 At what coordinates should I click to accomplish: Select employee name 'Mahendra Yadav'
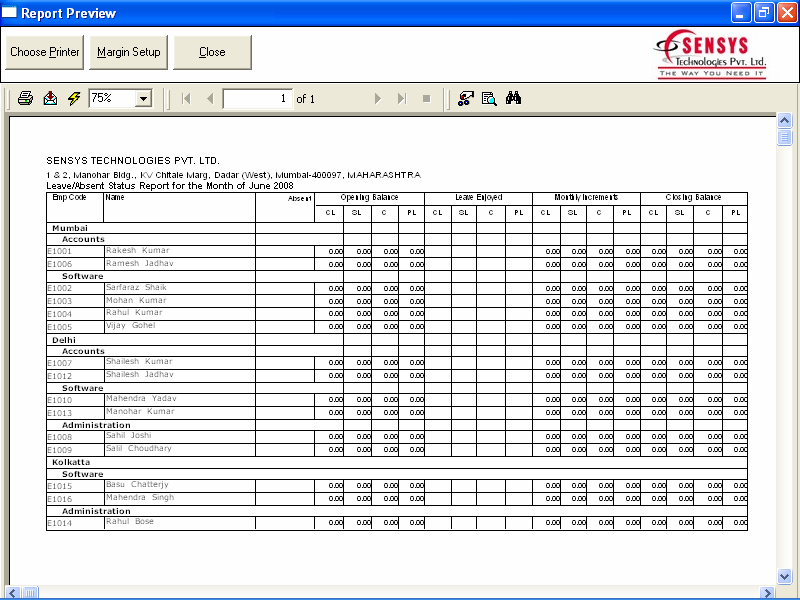pos(141,398)
